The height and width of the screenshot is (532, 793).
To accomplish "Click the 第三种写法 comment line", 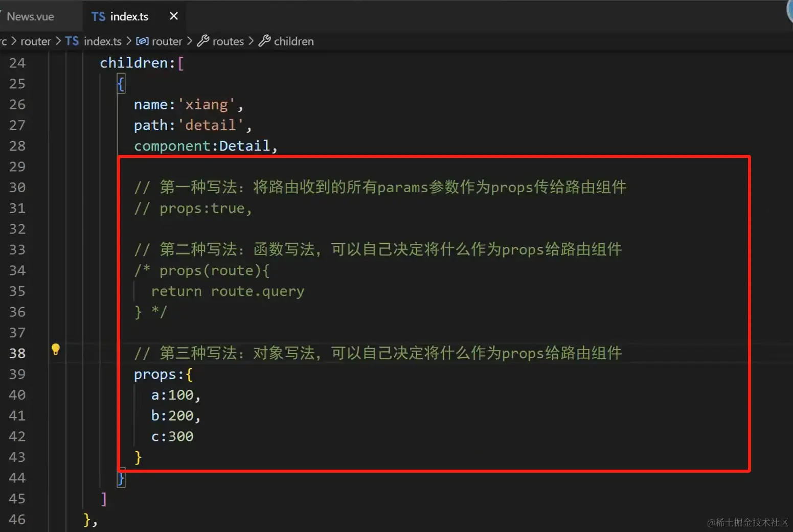I will click(378, 353).
